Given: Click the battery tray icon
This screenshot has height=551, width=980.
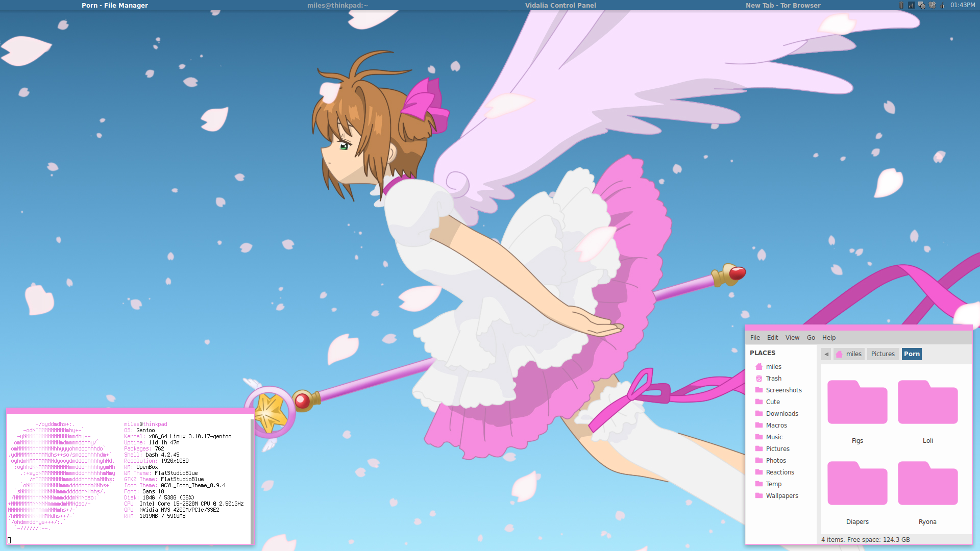Looking at the screenshot, I should [901, 5].
